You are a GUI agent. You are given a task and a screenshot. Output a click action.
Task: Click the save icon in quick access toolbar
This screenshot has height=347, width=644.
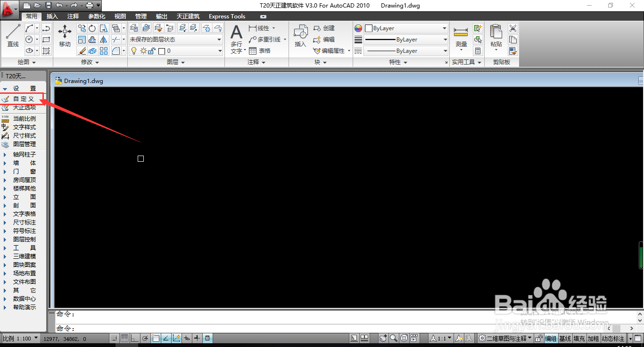click(49, 5)
